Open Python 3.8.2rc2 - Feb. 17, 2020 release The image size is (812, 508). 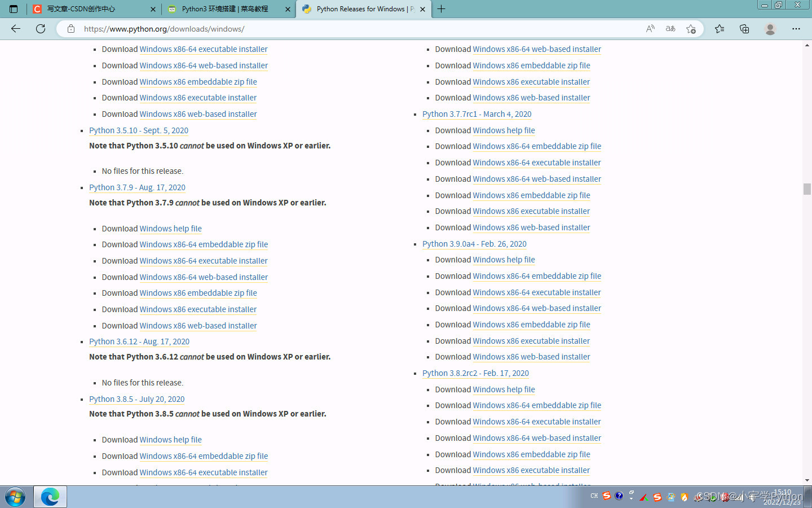pos(476,373)
